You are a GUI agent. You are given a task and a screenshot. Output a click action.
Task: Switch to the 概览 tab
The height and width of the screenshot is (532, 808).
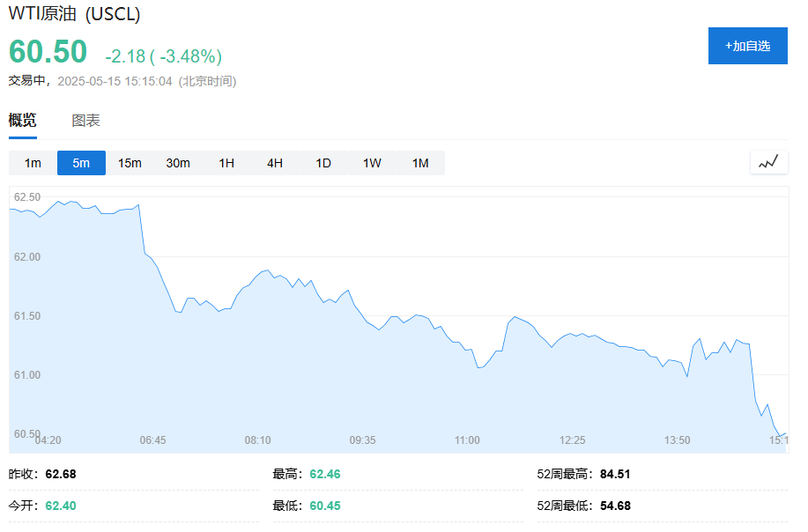point(23,121)
